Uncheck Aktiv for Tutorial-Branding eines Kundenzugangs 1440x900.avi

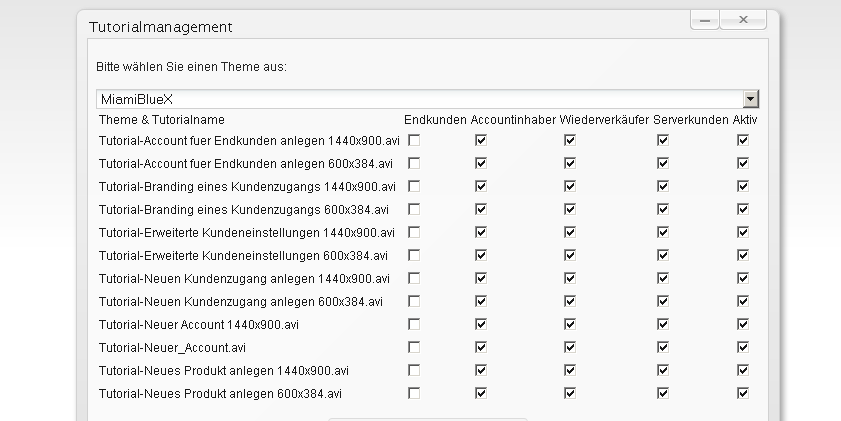(x=742, y=186)
